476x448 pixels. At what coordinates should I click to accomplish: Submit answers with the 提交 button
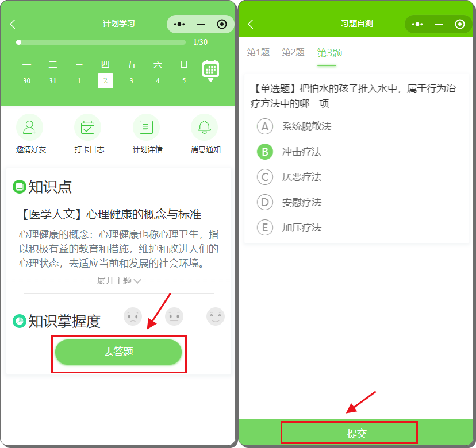(x=349, y=432)
